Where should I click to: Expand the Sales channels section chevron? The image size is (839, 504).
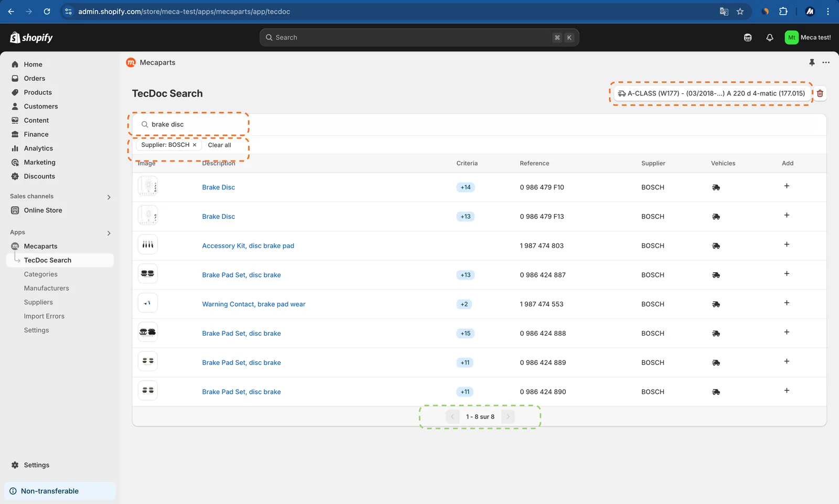point(109,197)
